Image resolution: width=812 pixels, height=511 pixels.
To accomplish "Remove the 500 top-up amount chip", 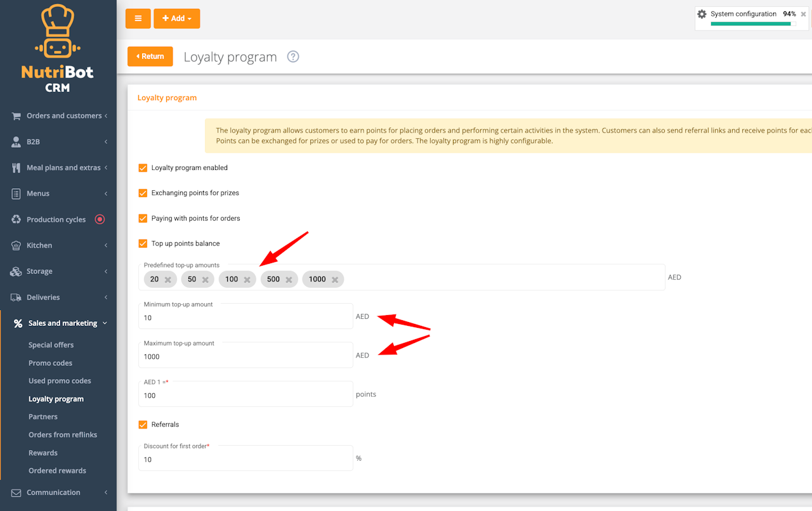I will 289,280.
